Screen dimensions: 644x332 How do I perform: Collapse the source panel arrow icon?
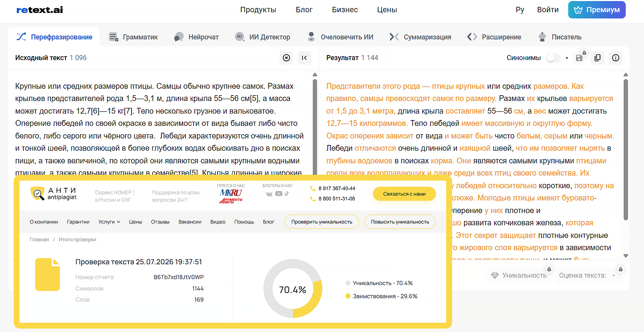tap(304, 58)
